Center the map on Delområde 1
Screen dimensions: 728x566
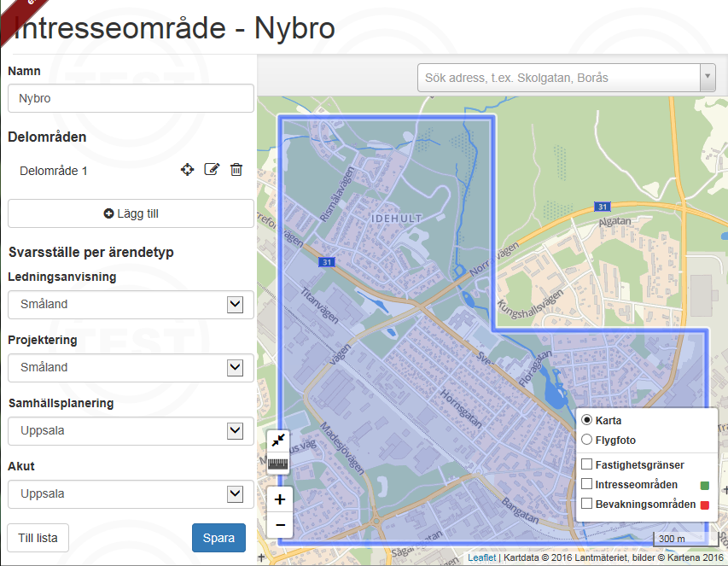[x=187, y=170]
